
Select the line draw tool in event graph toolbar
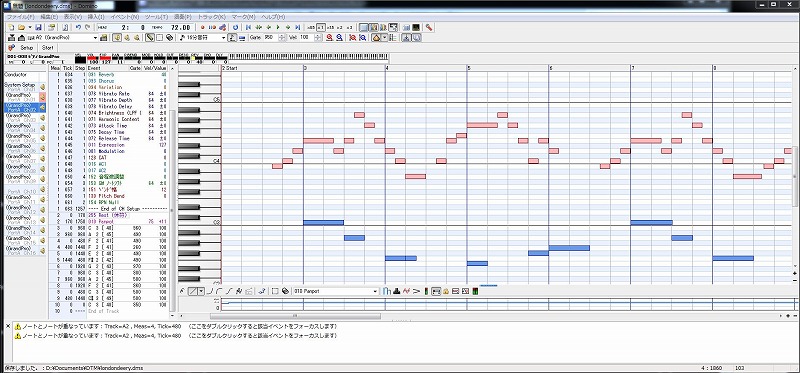(x=193, y=291)
